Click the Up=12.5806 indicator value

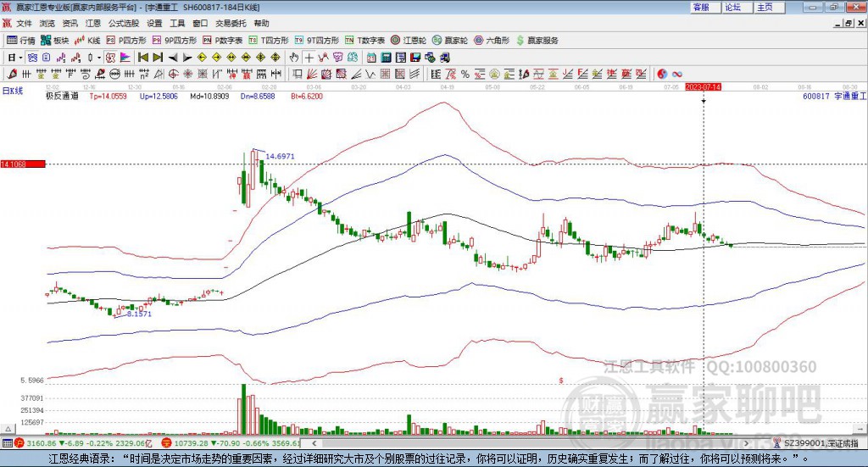[159, 97]
